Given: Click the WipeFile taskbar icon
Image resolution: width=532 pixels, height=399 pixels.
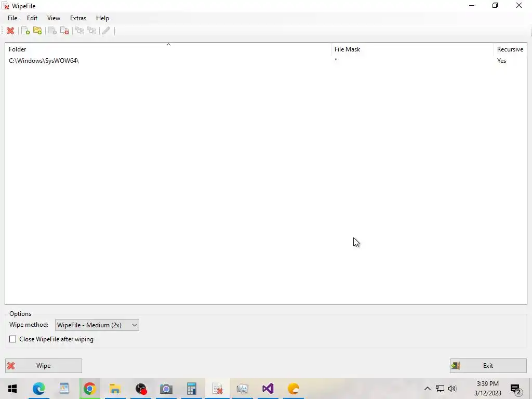Looking at the screenshot, I should [217, 389].
